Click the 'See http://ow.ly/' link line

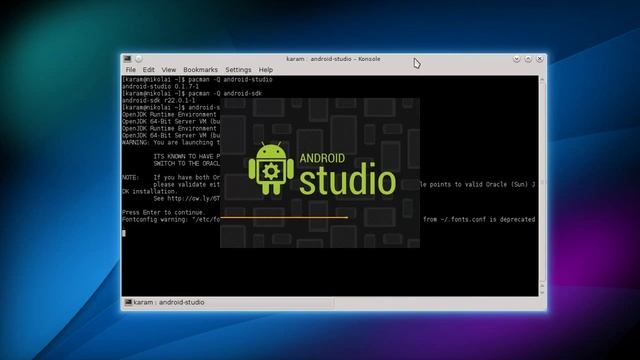[187, 199]
